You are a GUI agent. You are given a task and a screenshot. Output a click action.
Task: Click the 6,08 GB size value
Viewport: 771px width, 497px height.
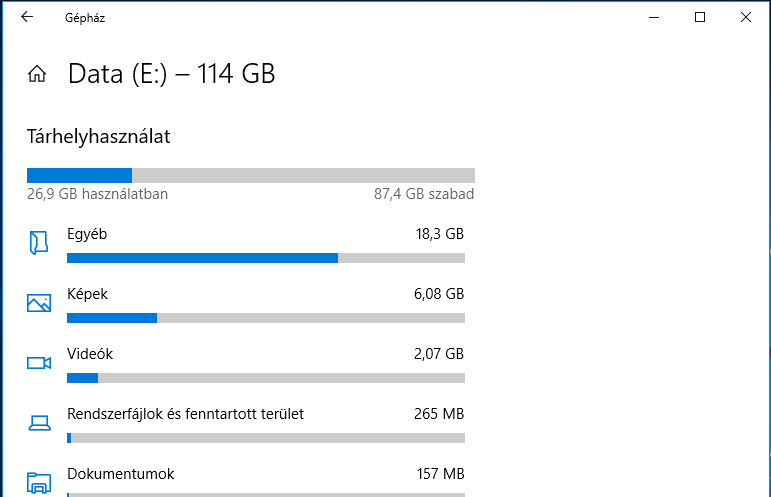tap(439, 294)
